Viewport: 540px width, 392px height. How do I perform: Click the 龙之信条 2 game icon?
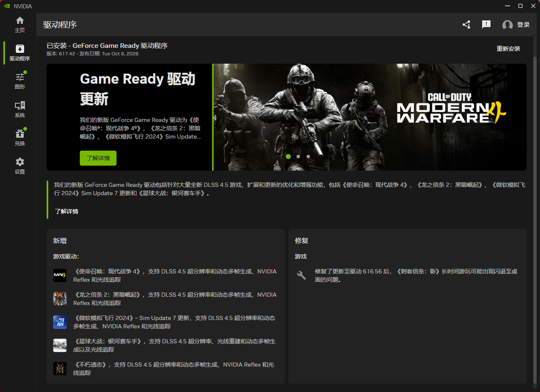60,298
